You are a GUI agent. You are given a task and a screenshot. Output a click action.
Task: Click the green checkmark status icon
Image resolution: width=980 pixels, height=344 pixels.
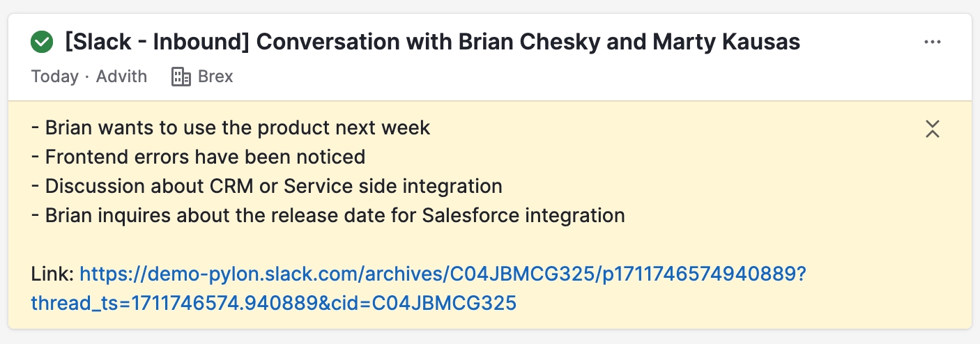point(43,42)
